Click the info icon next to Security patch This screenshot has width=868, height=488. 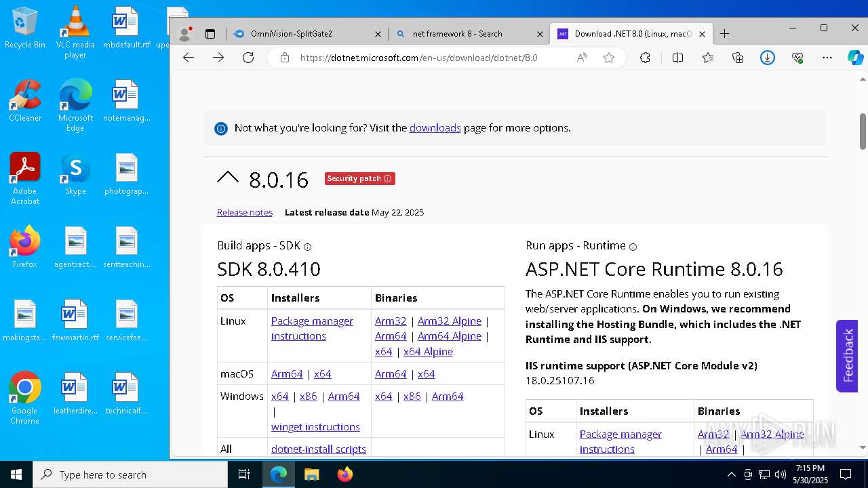[388, 178]
